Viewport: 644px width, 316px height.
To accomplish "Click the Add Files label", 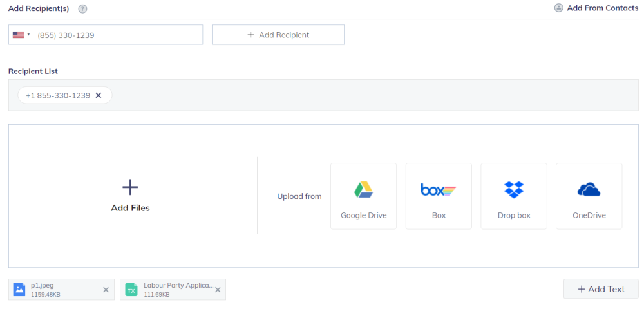I will tap(130, 208).
